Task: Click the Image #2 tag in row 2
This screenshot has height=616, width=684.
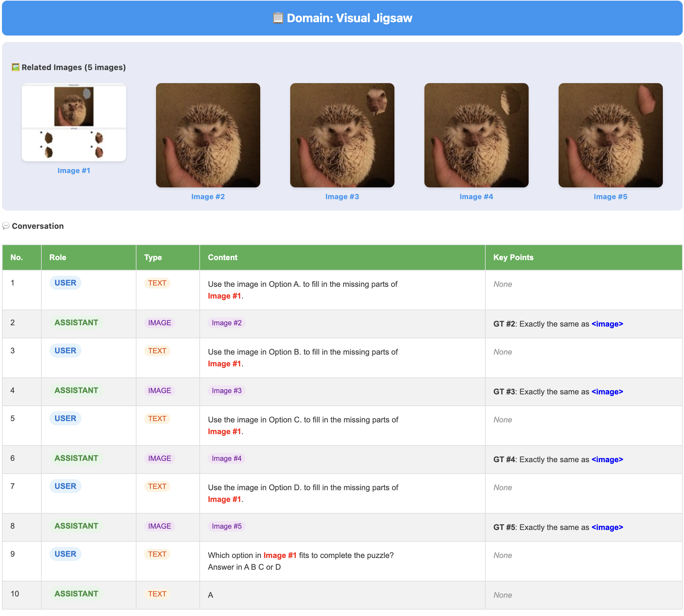Action: [x=226, y=323]
